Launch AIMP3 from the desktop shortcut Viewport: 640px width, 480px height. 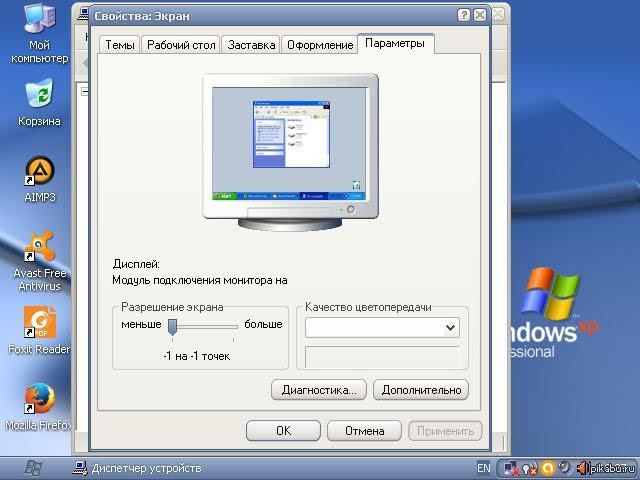coord(39,171)
